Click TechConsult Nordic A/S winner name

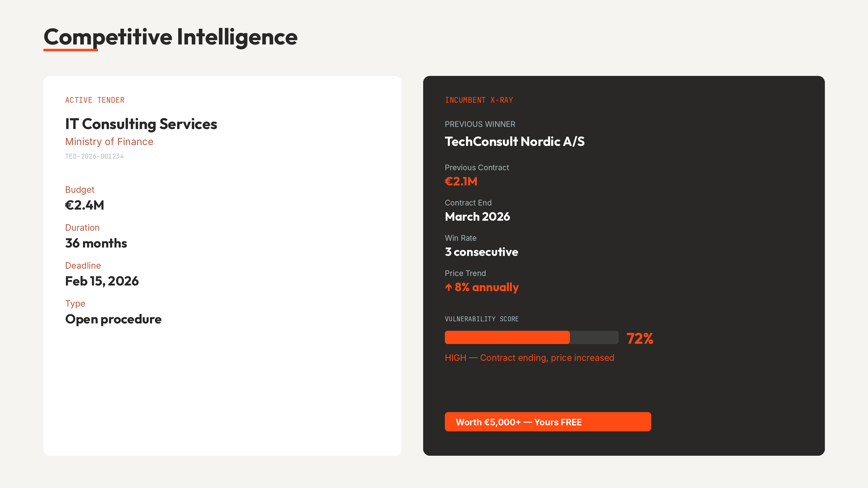point(515,142)
